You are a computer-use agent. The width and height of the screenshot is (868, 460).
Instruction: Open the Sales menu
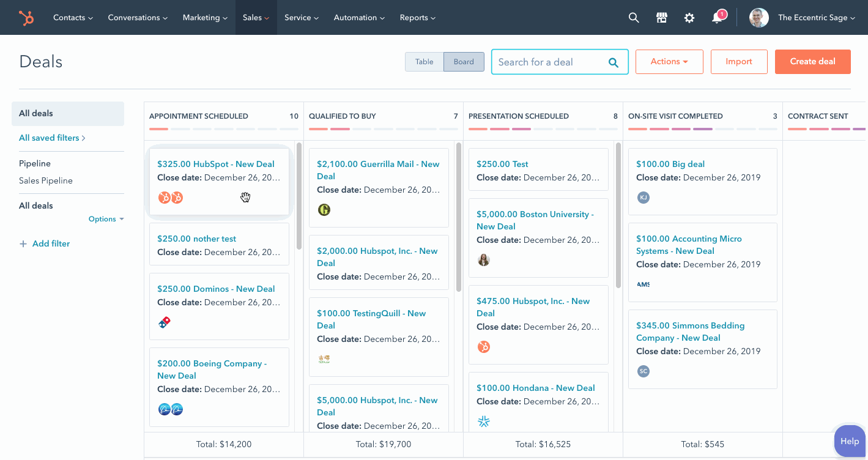tap(256, 17)
